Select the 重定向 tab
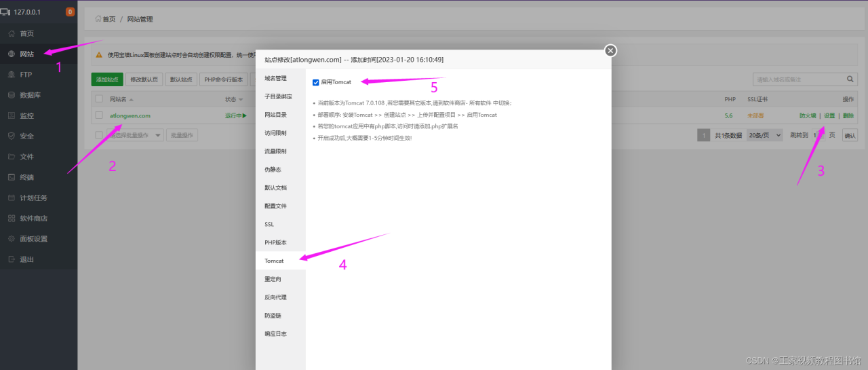The image size is (868, 370). (281, 279)
